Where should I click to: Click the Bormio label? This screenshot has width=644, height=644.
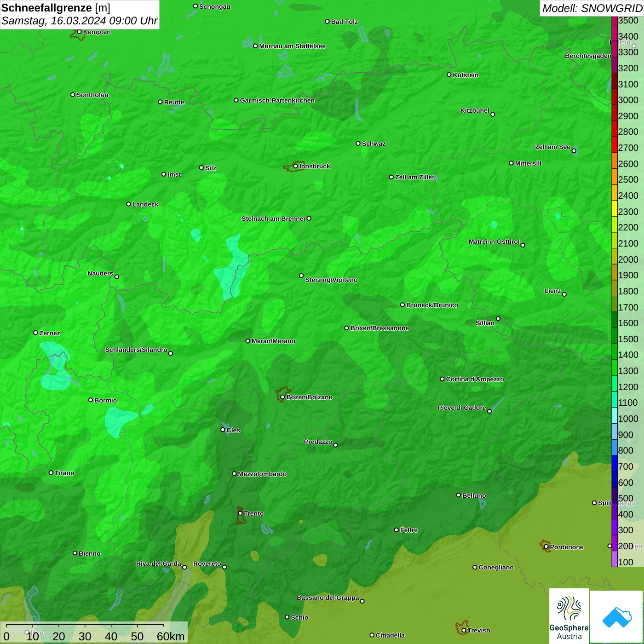pos(106,400)
